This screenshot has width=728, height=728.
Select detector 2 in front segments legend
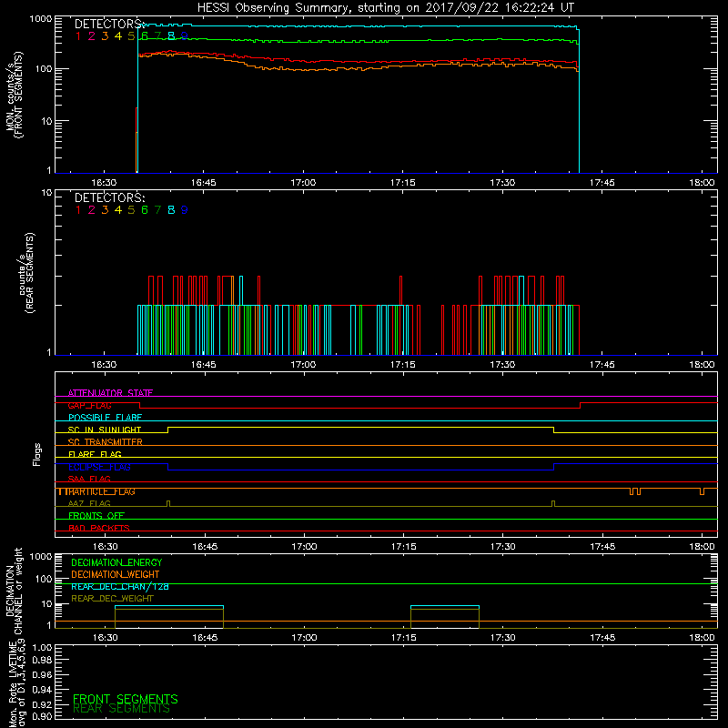(92, 36)
